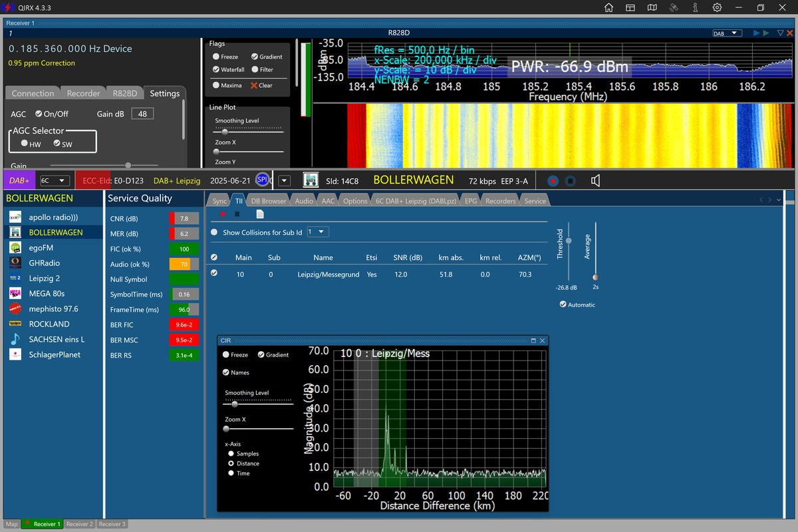Toggle spectrum Freeze flag

[216, 57]
